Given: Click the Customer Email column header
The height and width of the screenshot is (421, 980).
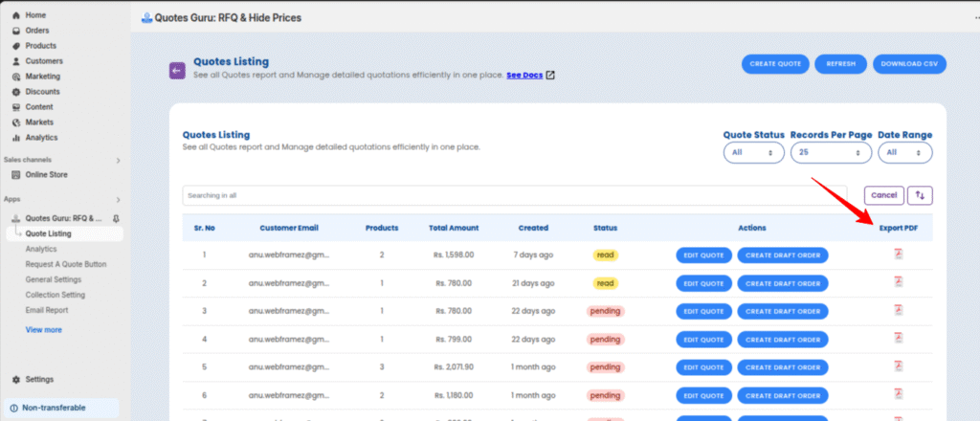Looking at the screenshot, I should point(289,228).
